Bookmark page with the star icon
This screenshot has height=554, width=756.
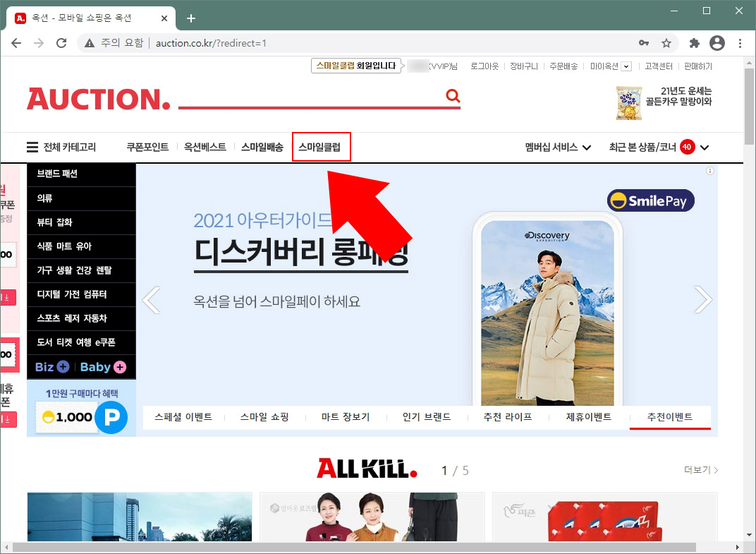pos(666,43)
